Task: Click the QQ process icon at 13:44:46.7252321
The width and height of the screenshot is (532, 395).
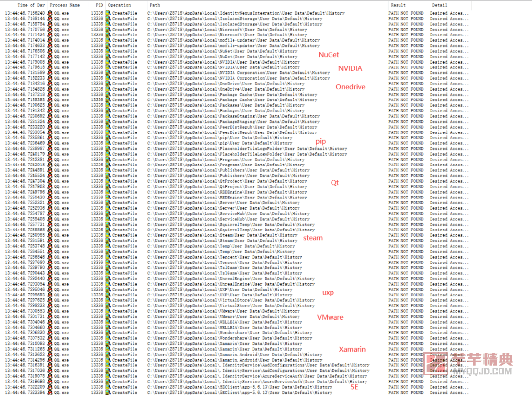Action: (x=50, y=203)
